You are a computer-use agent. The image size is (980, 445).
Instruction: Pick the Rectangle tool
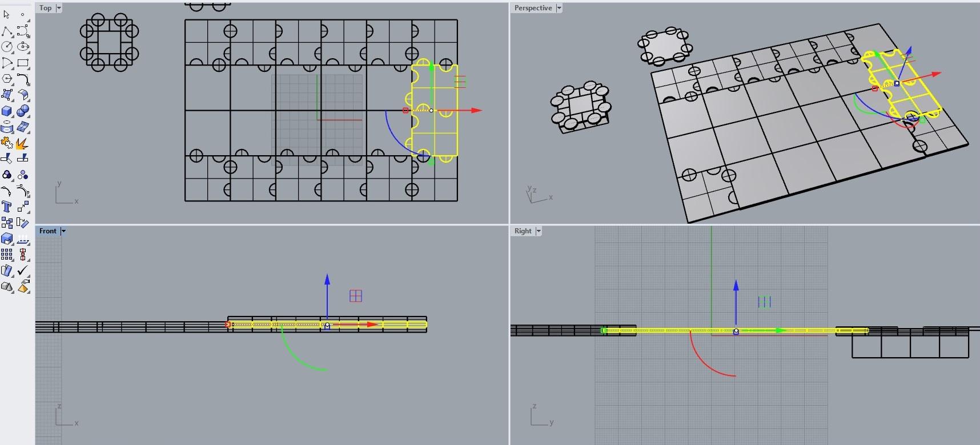click(23, 63)
